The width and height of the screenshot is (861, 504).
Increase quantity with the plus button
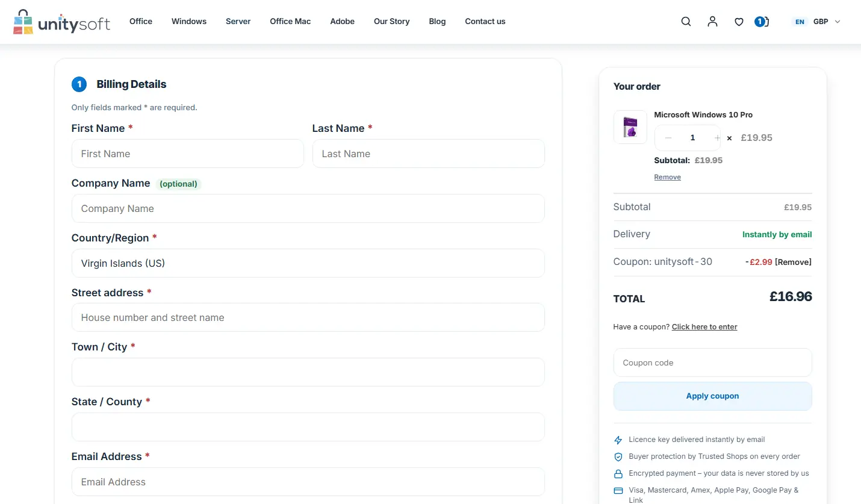[x=716, y=138]
